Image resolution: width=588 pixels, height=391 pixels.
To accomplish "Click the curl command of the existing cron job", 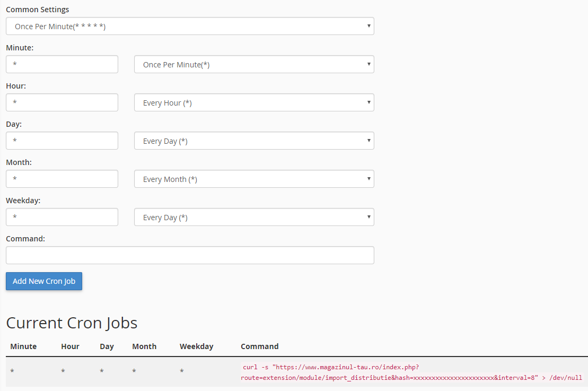I will click(x=411, y=372).
